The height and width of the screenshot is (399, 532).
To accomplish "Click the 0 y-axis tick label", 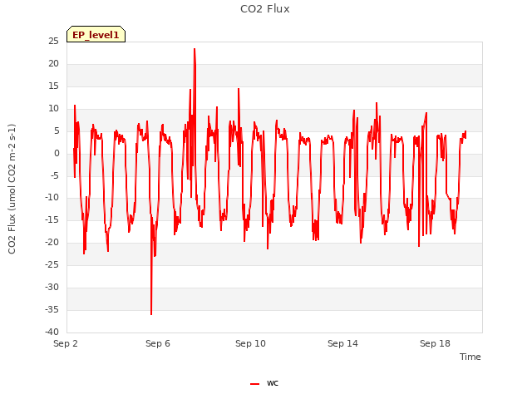I will click(x=57, y=153).
